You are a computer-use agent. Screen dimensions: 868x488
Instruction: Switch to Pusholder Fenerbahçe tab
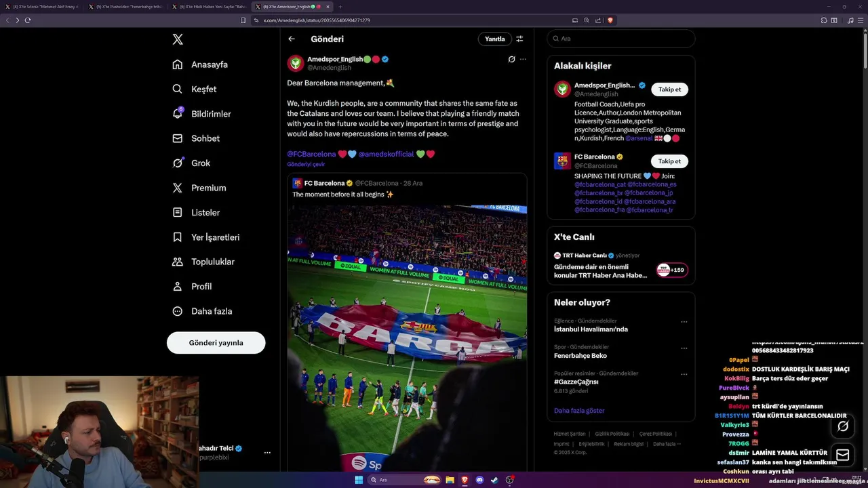(127, 7)
